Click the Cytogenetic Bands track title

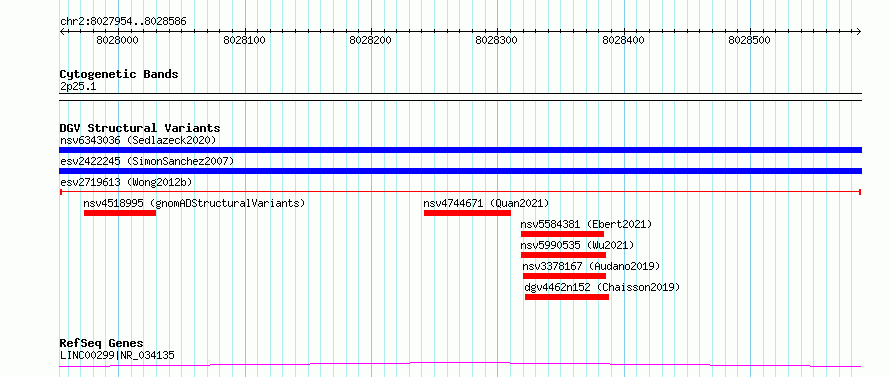point(119,74)
